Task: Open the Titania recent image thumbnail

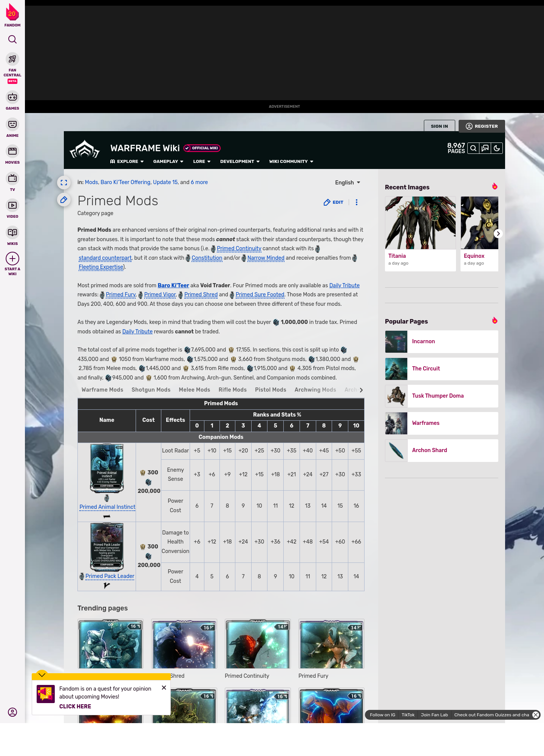Action: 420,223
